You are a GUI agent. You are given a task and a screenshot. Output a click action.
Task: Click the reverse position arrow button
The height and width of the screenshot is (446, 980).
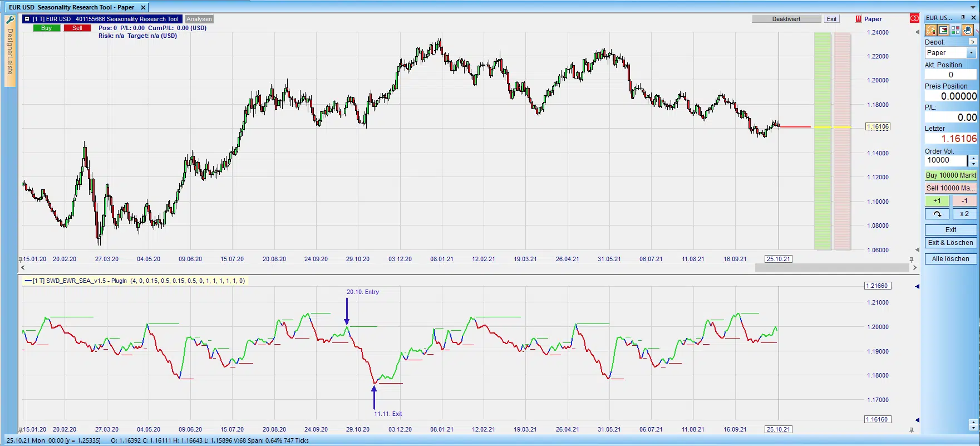tap(937, 214)
